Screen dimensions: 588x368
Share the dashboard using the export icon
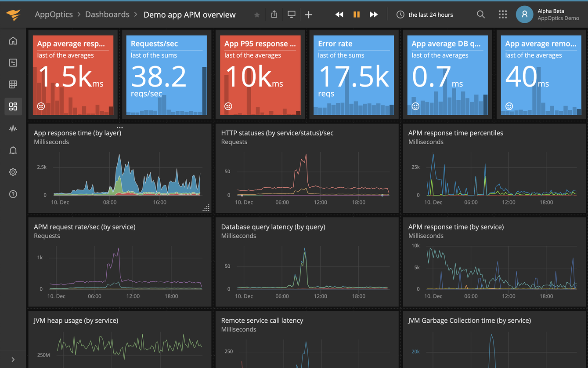click(x=274, y=14)
